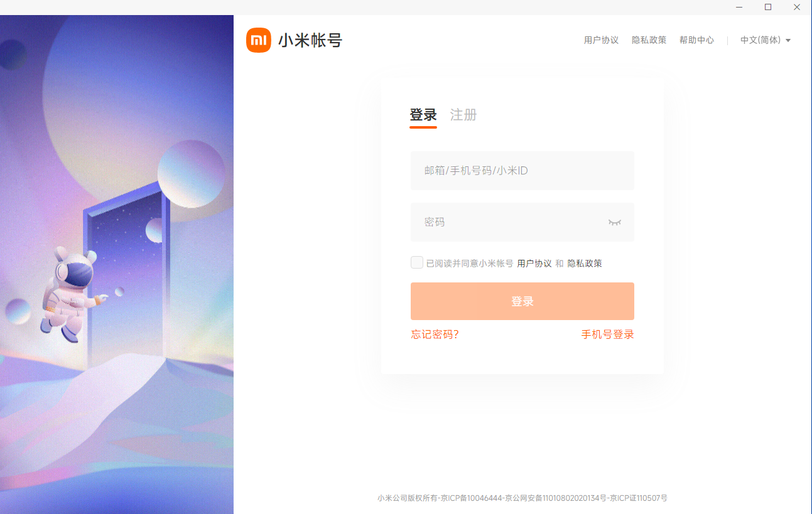The height and width of the screenshot is (514, 812).
Task: Switch to the 注册 tab
Action: click(x=463, y=115)
